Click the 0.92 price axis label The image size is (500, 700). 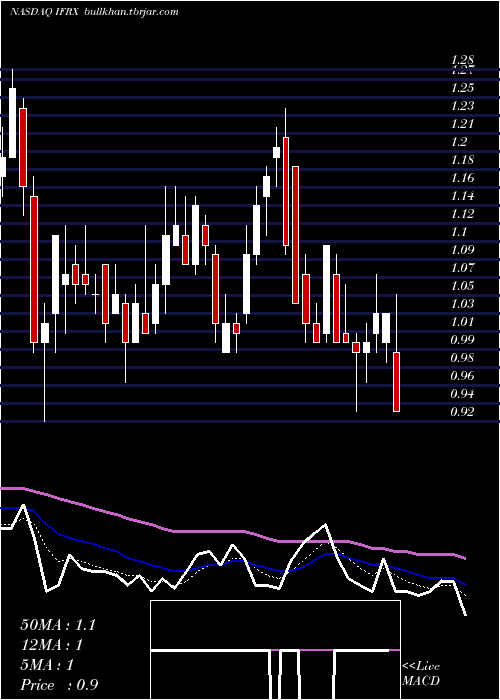462,412
